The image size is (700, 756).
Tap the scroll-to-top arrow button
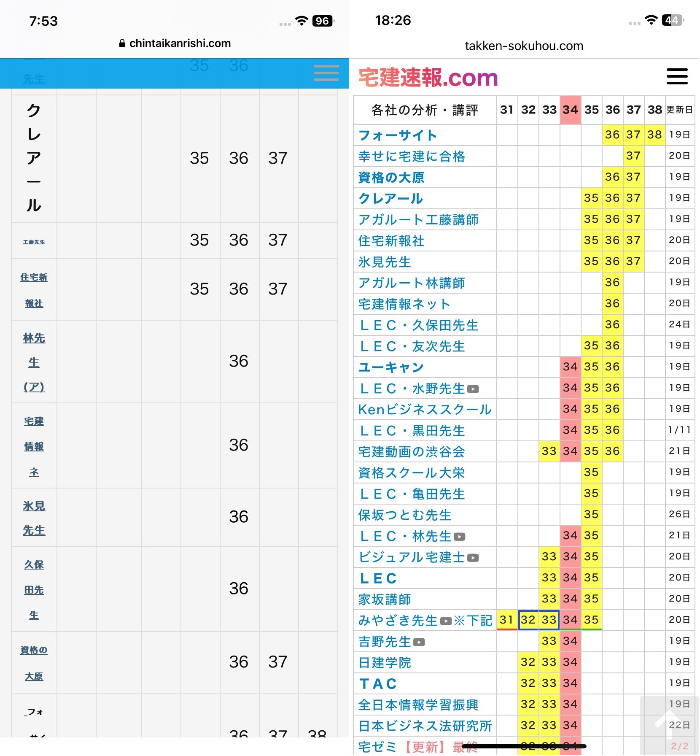click(x=669, y=725)
